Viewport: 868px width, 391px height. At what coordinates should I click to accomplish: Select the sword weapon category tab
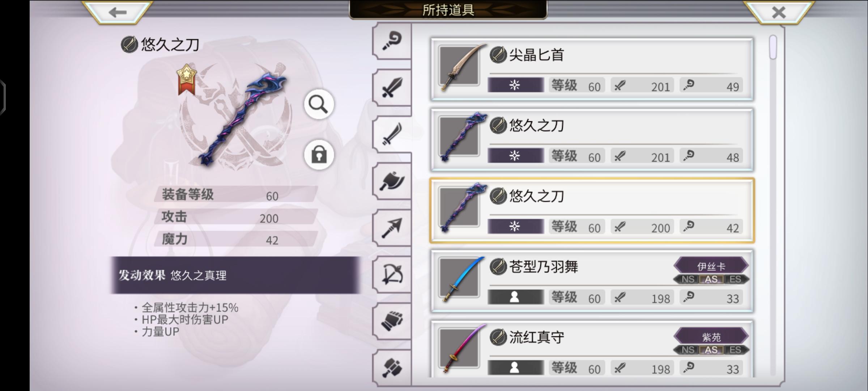tap(392, 88)
